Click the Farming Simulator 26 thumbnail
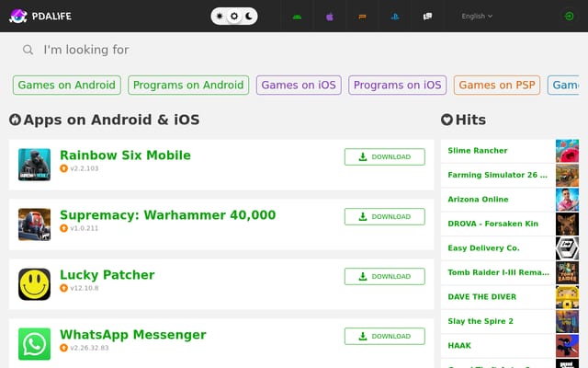 pos(567,175)
